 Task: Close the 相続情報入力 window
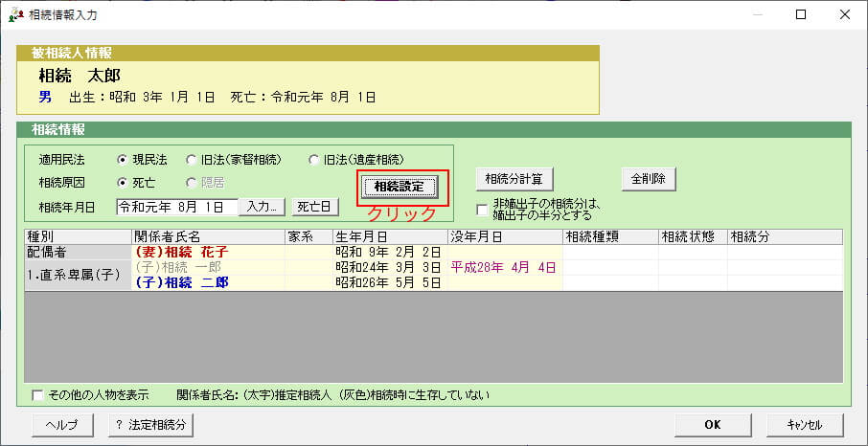click(x=845, y=15)
